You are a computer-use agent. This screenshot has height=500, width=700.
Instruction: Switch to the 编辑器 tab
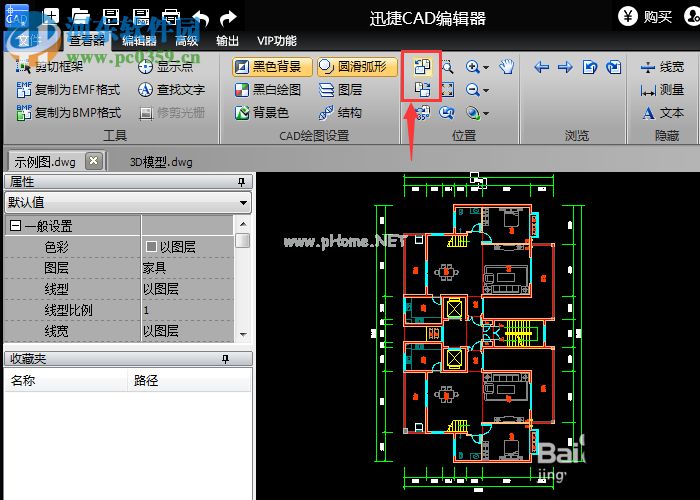(139, 41)
